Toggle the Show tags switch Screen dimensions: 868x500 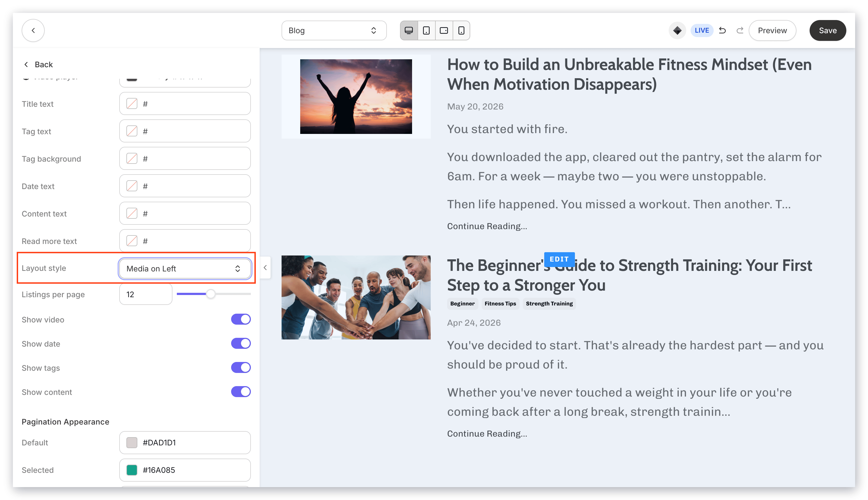(240, 367)
